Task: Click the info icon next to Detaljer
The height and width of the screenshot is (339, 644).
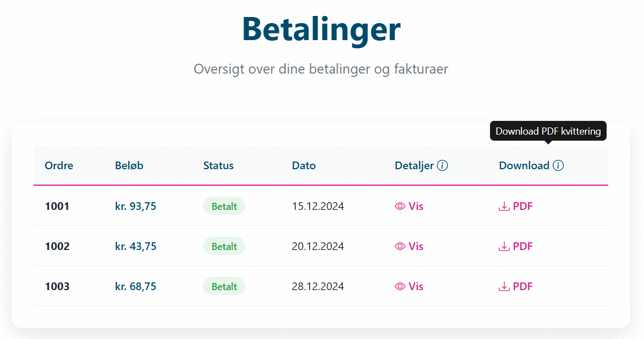Action: (x=442, y=165)
